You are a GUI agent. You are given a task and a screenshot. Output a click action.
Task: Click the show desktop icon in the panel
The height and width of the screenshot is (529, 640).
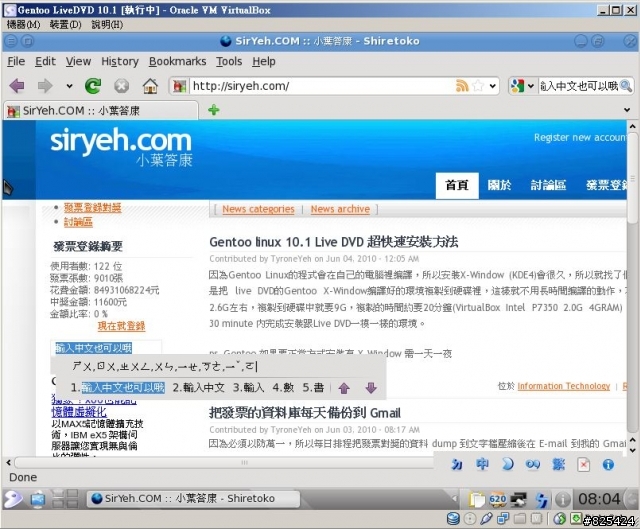point(38,499)
